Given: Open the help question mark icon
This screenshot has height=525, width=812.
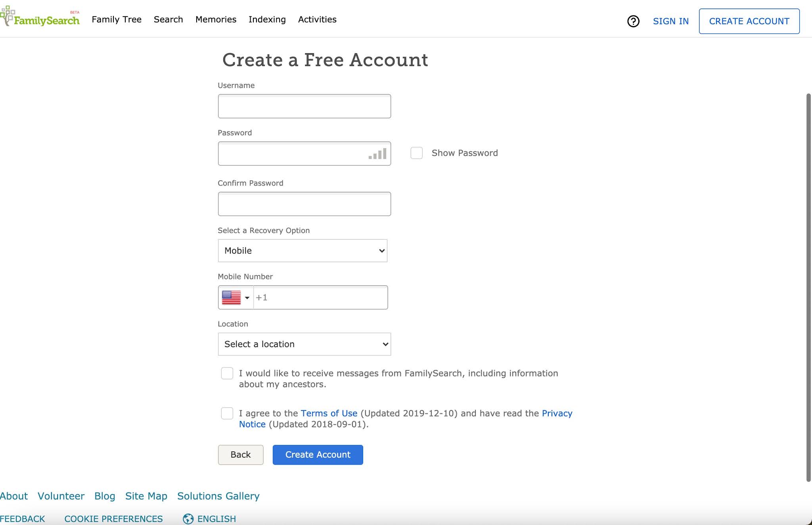Looking at the screenshot, I should point(633,21).
